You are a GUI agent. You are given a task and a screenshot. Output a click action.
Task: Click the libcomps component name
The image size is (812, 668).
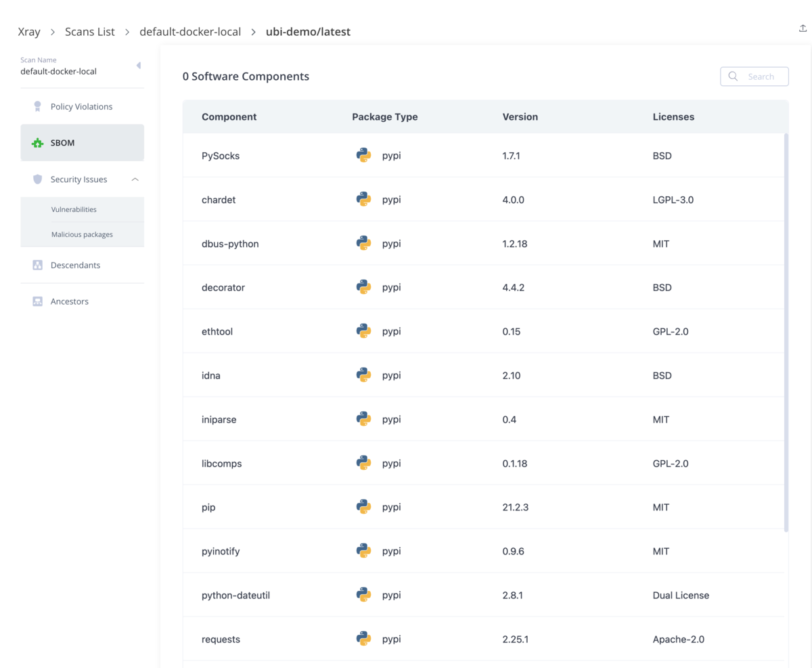[222, 464]
